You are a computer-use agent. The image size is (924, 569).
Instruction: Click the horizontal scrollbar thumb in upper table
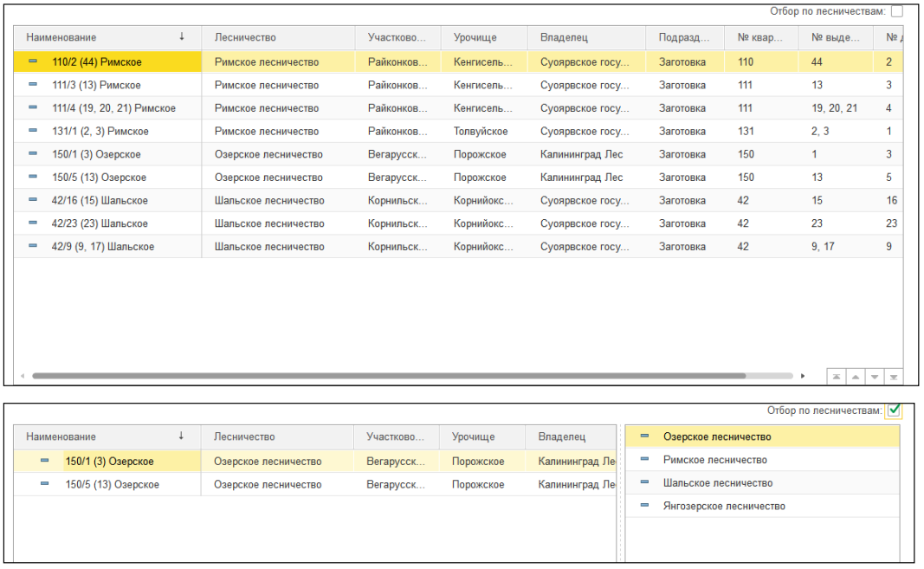tap(388, 377)
